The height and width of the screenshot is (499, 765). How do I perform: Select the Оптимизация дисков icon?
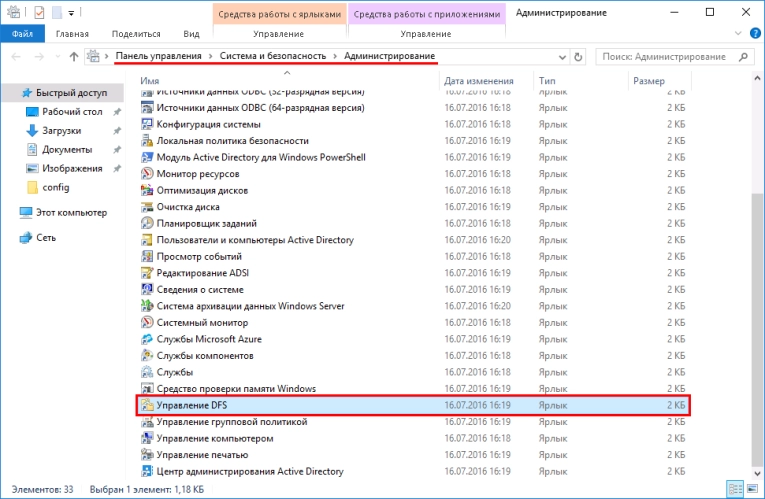point(147,190)
